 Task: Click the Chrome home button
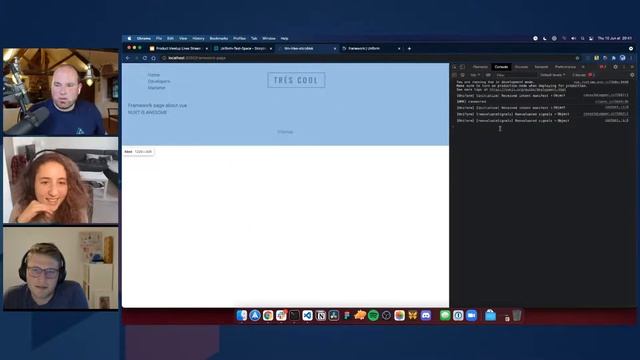(153, 58)
